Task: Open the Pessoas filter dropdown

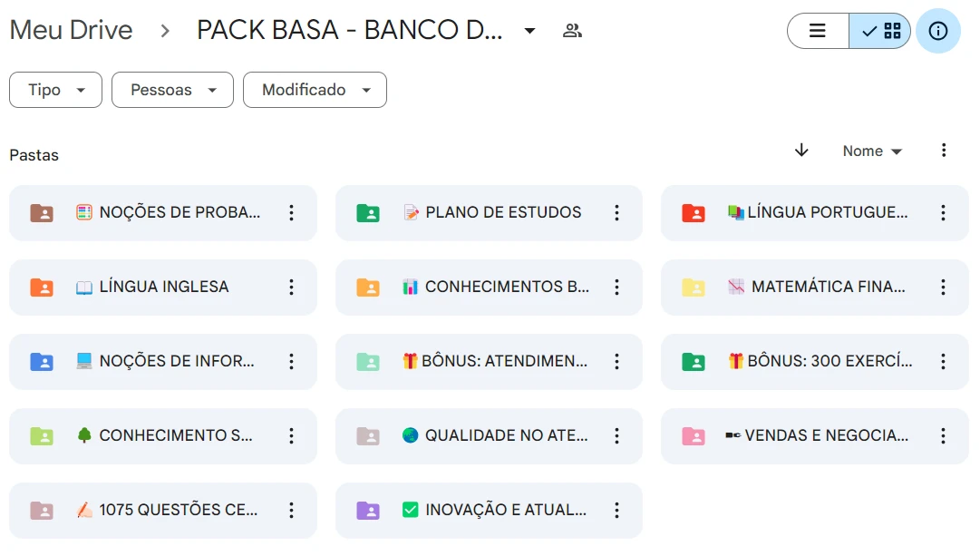Action: click(172, 90)
